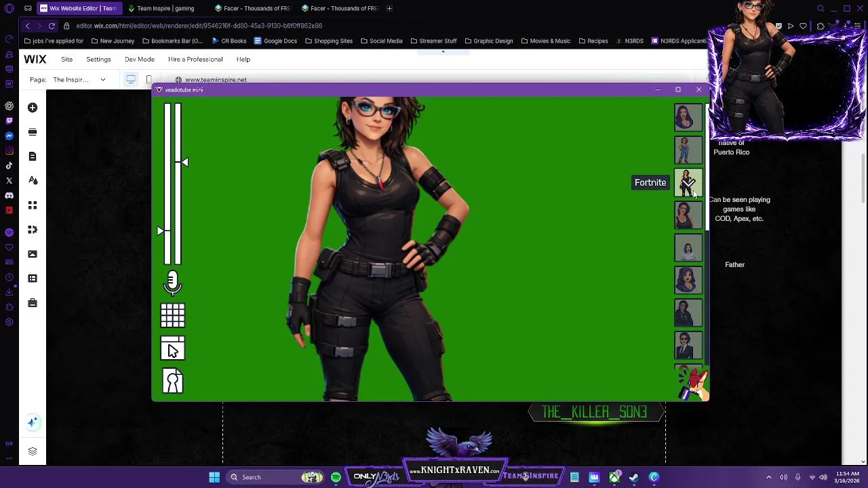The height and width of the screenshot is (488, 868).
Task: Switch to mobile view in Wix editor
Action: [149, 79]
